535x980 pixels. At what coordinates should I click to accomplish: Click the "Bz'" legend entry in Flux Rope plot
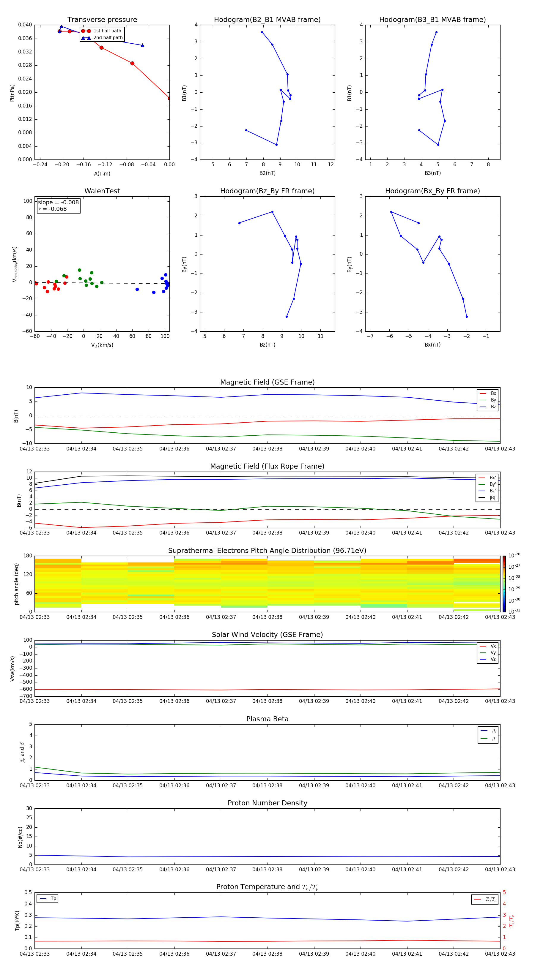(x=487, y=491)
